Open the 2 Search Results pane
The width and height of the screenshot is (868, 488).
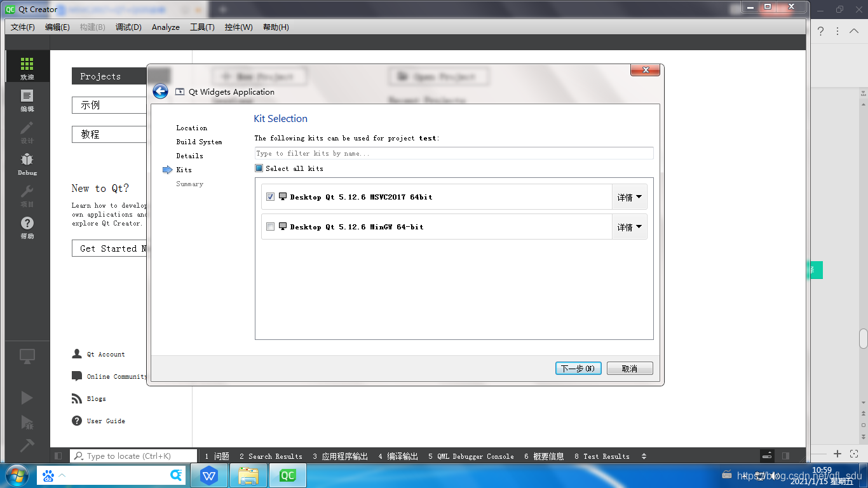(271, 456)
